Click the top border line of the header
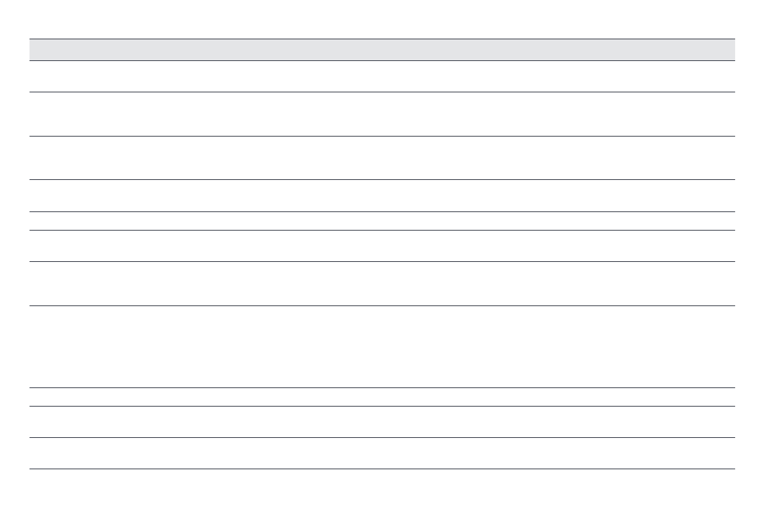This screenshot has width=764, height=532. [382, 39]
